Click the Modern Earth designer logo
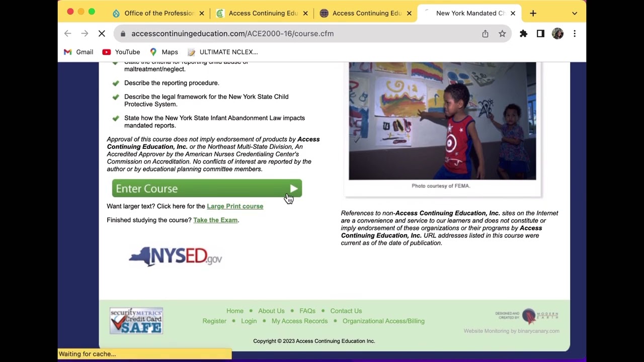This screenshot has height=362, width=644. pos(527,315)
